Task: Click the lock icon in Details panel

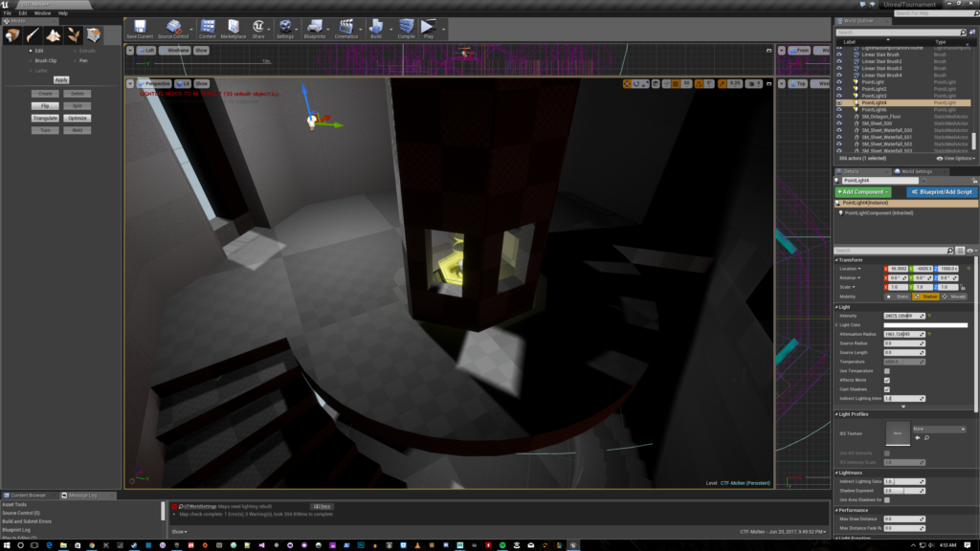Action: click(x=974, y=181)
